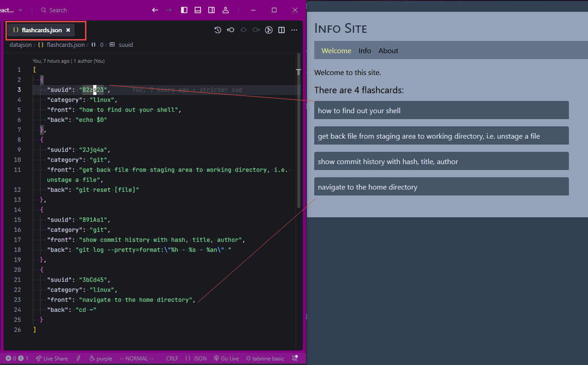588x365 pixels.
Task: Open the Welcome nav link on Info Site
Action: (336, 50)
